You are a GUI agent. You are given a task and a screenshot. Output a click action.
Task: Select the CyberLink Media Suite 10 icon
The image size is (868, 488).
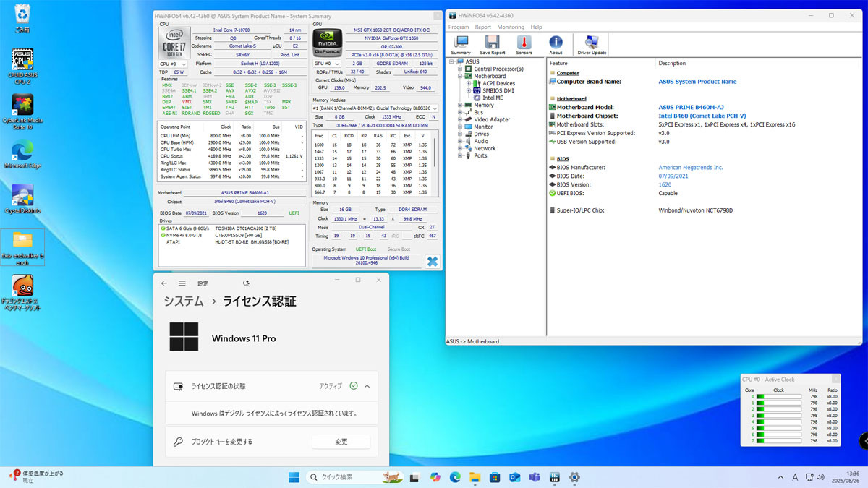[x=22, y=111]
